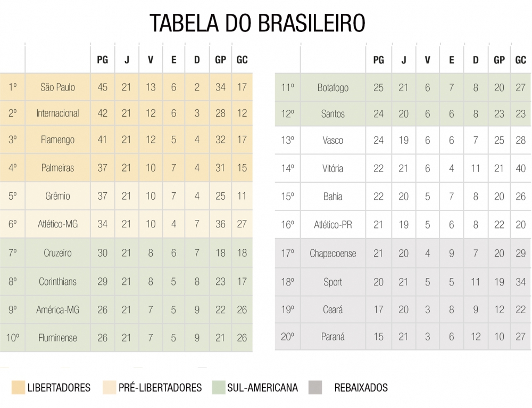
Task: Select the gray Rebaixados legend swatch
Action: click(x=315, y=387)
